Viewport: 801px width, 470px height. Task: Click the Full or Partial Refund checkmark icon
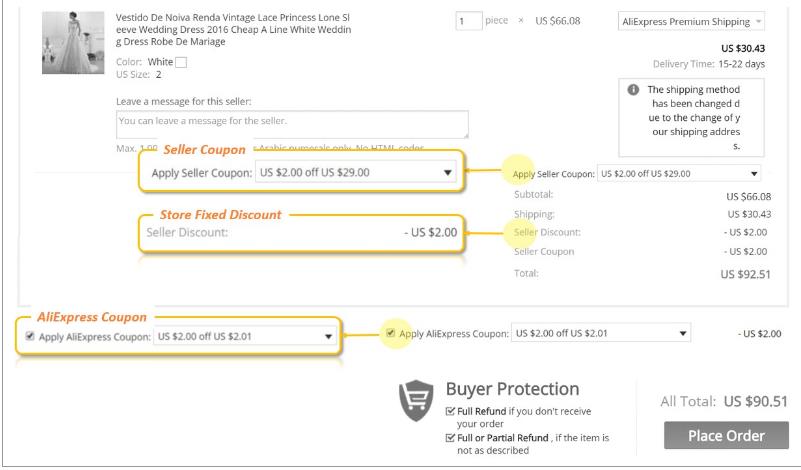pyautogui.click(x=450, y=438)
